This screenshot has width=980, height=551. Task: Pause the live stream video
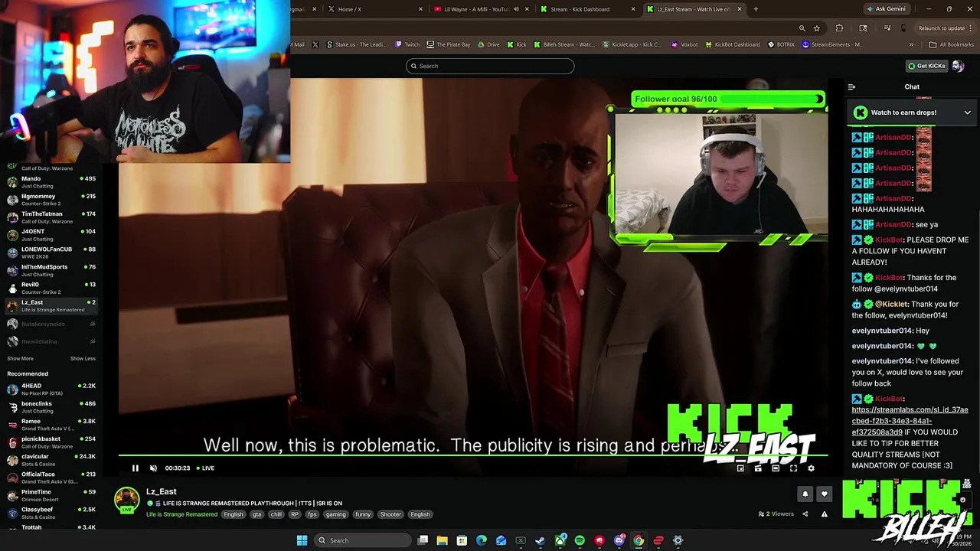[136, 468]
